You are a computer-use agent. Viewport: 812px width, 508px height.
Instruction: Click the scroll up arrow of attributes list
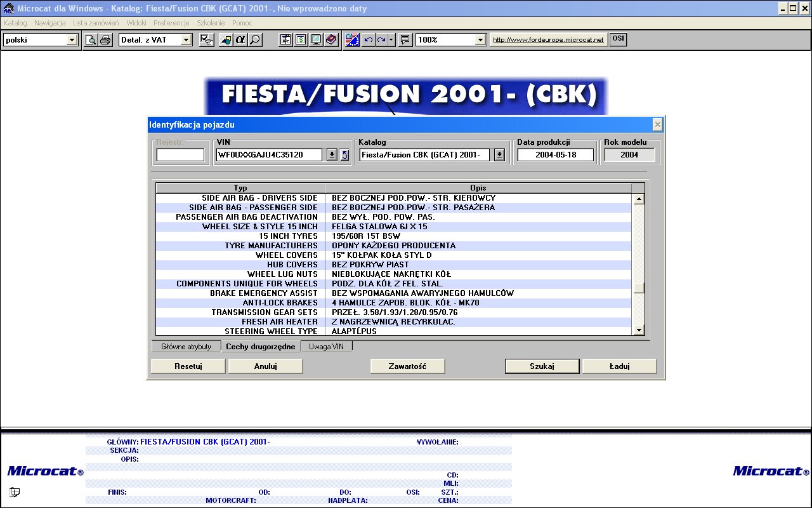[x=639, y=199]
